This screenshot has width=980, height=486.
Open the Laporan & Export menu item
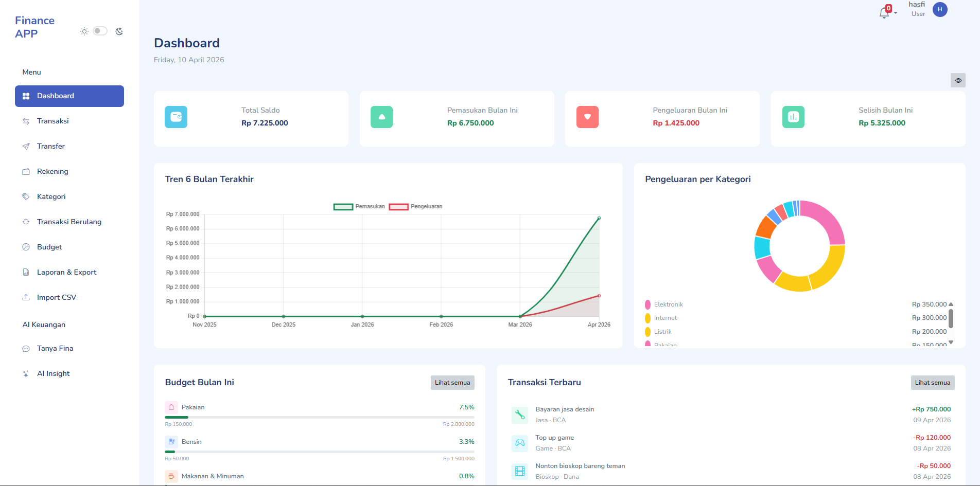point(66,273)
